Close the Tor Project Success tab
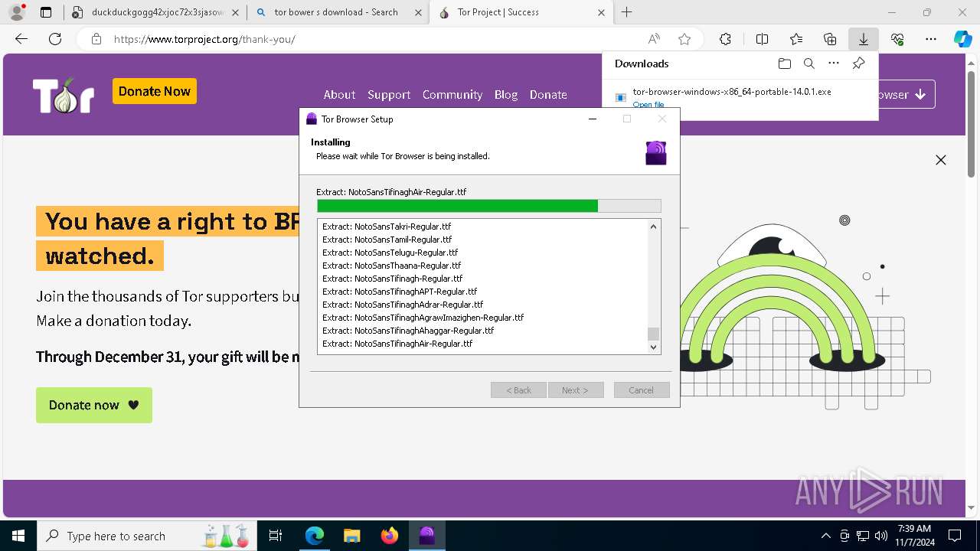This screenshot has height=551, width=980. [601, 12]
